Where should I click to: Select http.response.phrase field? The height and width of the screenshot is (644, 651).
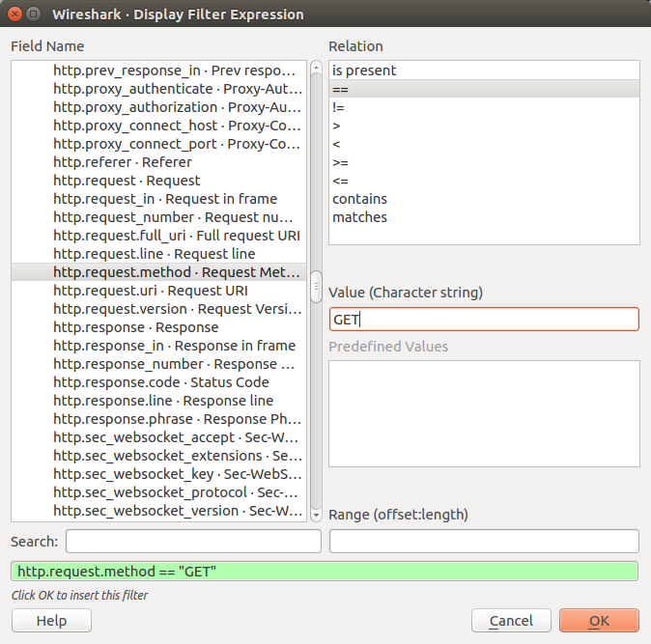pos(159,419)
